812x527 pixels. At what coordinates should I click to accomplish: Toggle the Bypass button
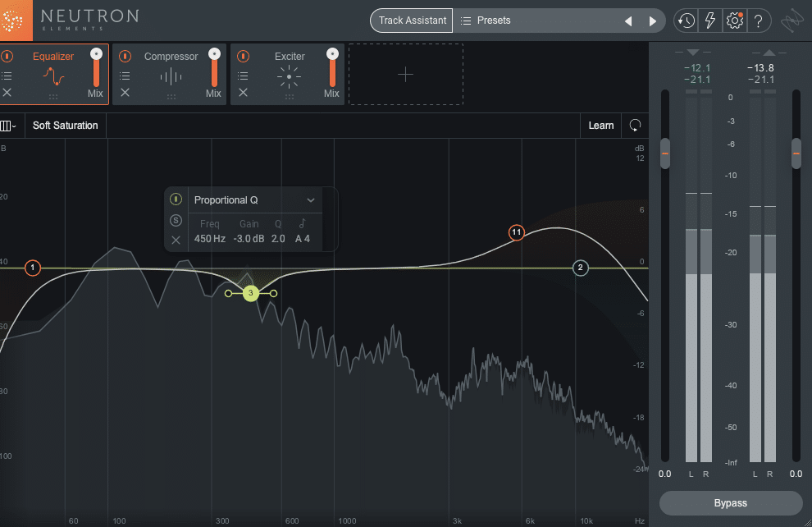[731, 503]
